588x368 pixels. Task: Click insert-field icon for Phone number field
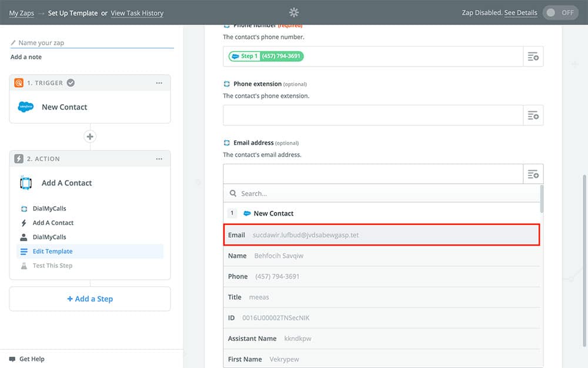[533, 57]
